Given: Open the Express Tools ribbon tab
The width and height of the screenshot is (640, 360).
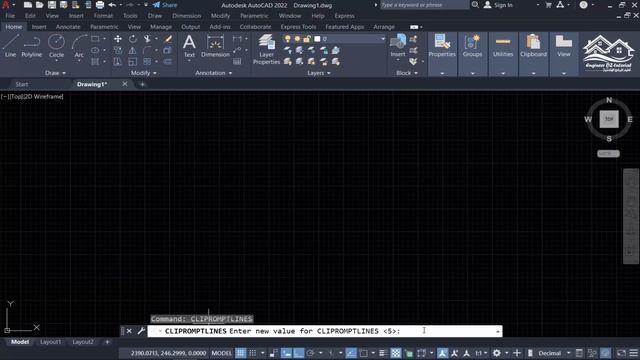Looking at the screenshot, I should pyautogui.click(x=298, y=27).
